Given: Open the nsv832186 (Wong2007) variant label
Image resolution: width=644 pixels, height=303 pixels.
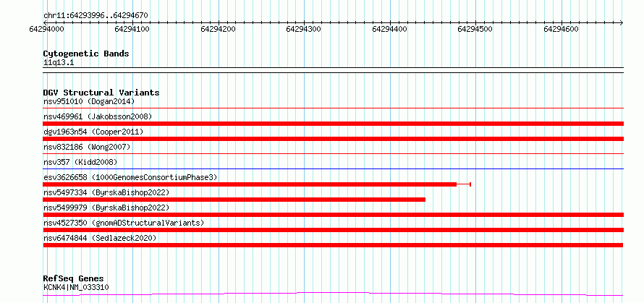Looking at the screenshot, I should 87,147.
